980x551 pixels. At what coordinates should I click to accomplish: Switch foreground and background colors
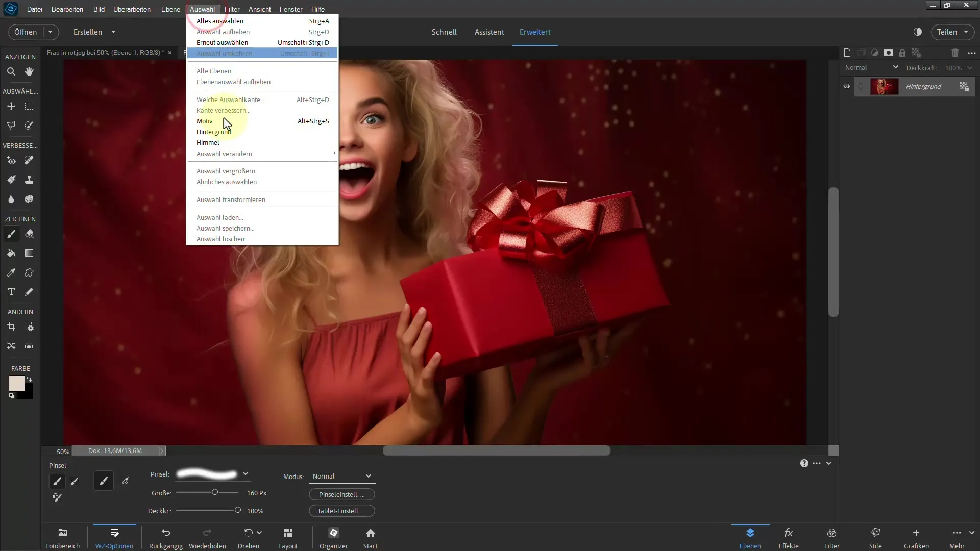click(29, 379)
